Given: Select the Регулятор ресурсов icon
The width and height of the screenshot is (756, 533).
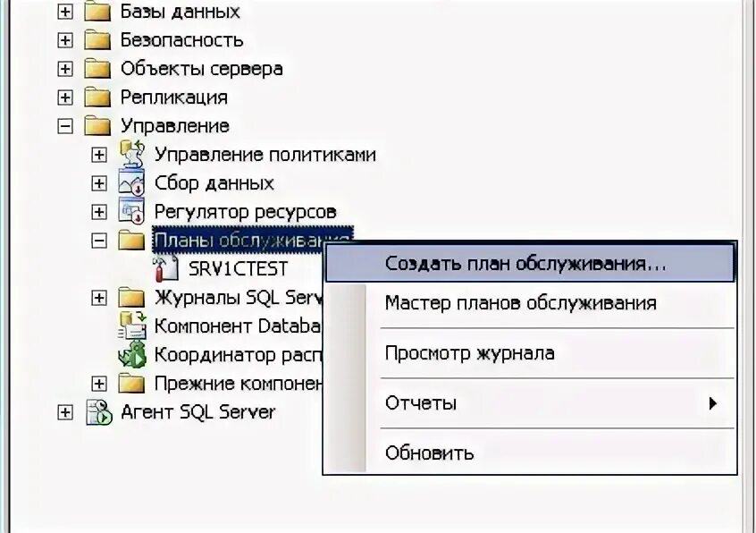Looking at the screenshot, I should tap(131, 211).
